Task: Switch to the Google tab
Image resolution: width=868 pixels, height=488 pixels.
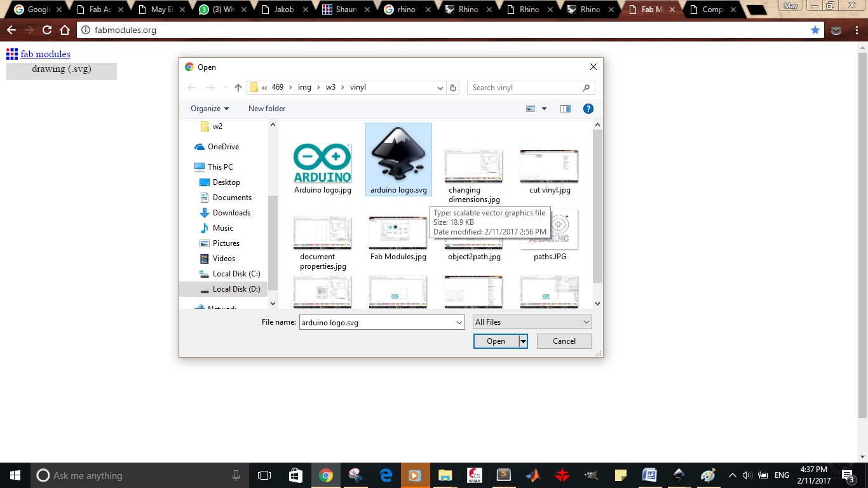Action: (38, 10)
